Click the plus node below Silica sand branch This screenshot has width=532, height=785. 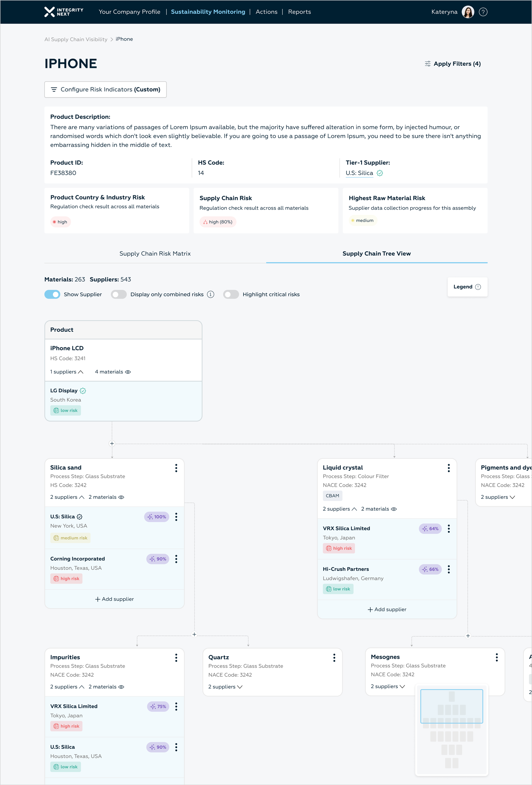(194, 634)
